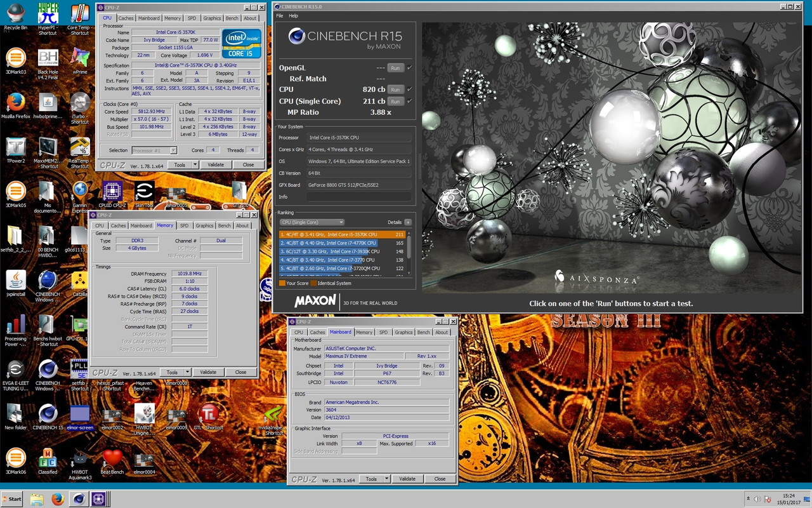Open Graphics tab in Mainboard CPU-Z window
Viewport: 812px width, 508px height.
click(403, 332)
